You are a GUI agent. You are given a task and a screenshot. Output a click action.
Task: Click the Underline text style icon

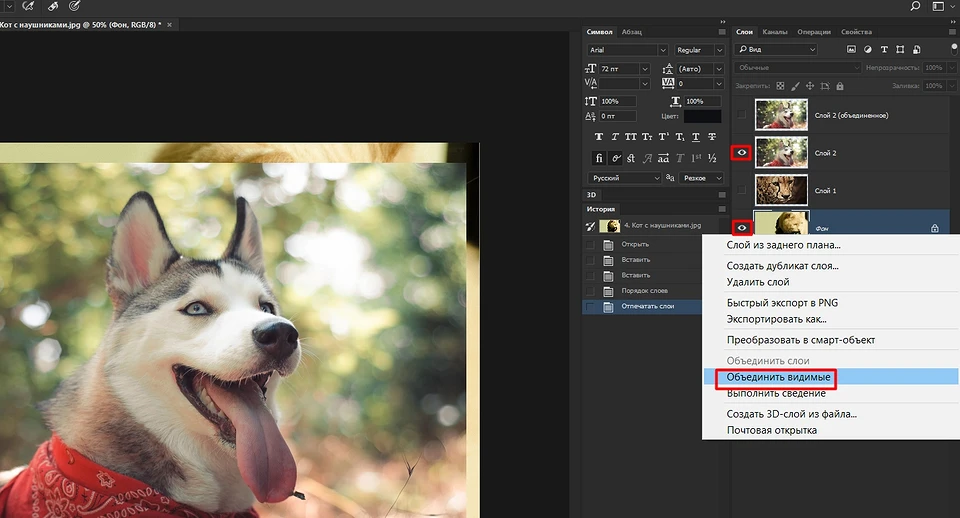coord(697,136)
